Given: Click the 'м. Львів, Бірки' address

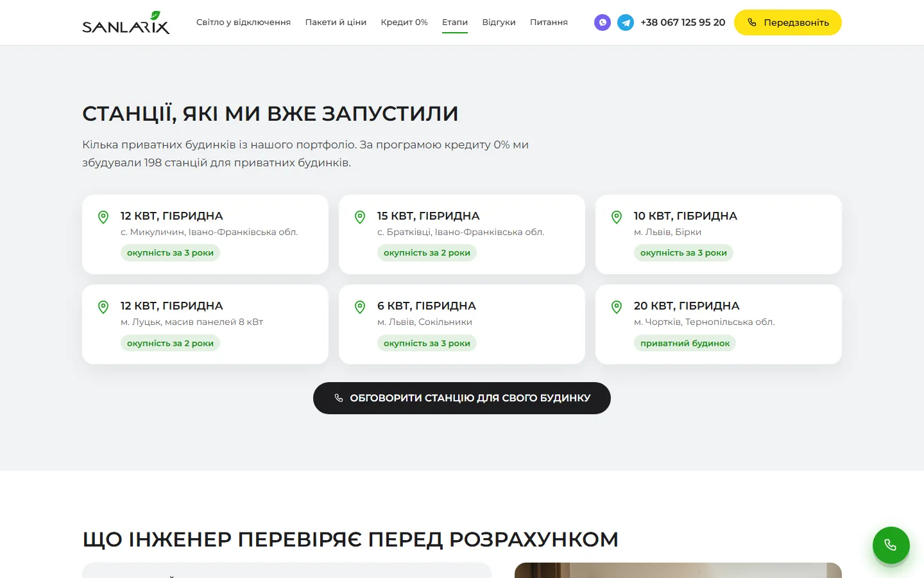Looking at the screenshot, I should (667, 232).
